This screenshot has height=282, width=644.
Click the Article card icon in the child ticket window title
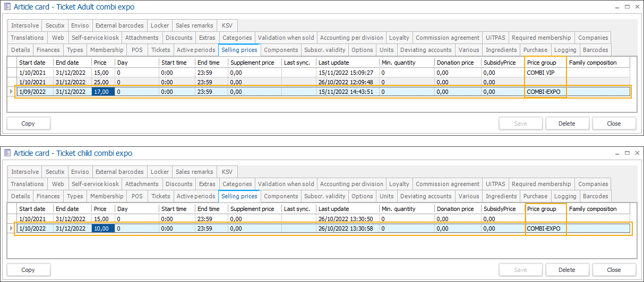(x=7, y=153)
